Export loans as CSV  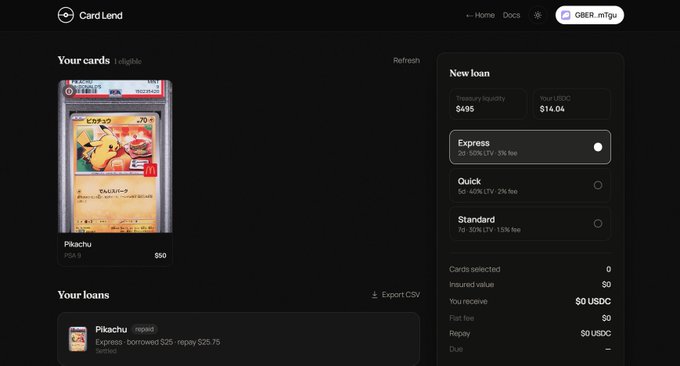pyautogui.click(x=396, y=295)
